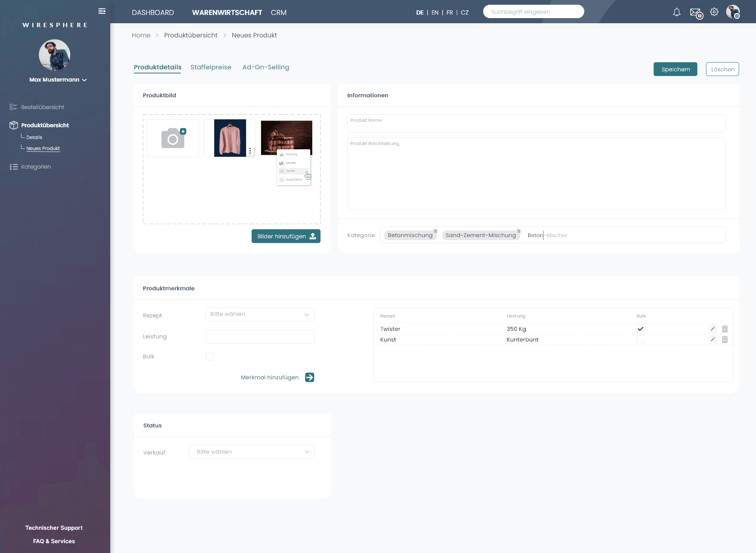Open settings gear in top bar
Screen dimensions: 756x553
pyautogui.click(x=714, y=12)
